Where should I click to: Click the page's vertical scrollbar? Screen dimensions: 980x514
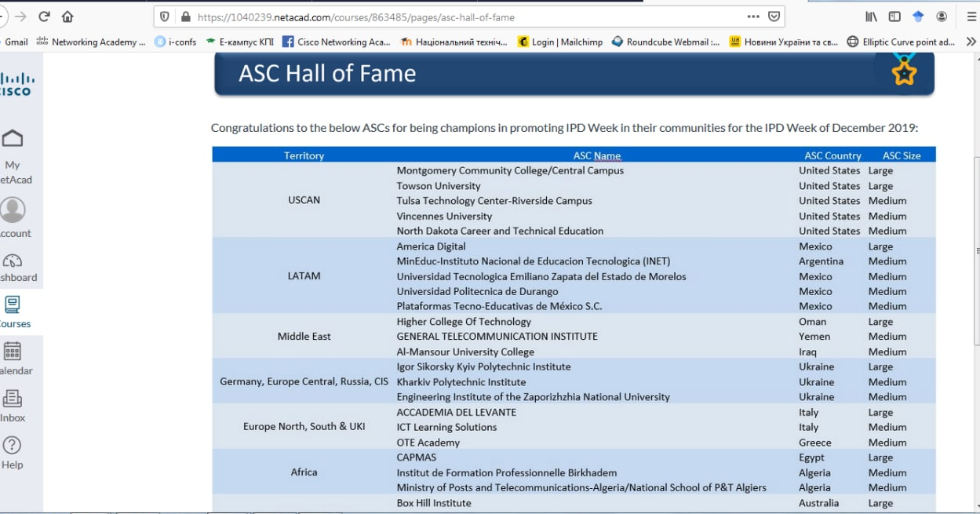point(976,251)
